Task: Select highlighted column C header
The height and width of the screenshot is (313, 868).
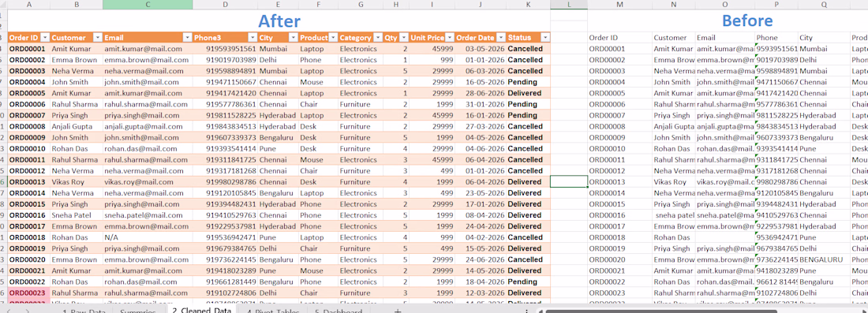Action: point(148,5)
